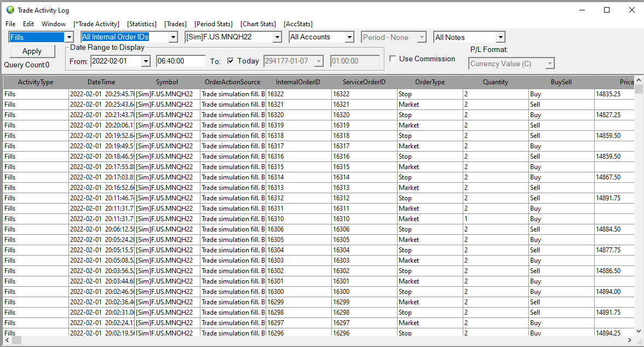Open the symbol dropdown showing [Sim]F.US.MNQH22
This screenshot has width=644, height=347.
[277, 37]
